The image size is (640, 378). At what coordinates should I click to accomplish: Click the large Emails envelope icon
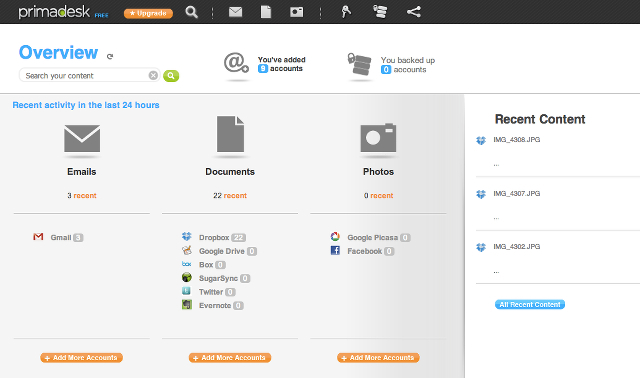click(x=82, y=138)
